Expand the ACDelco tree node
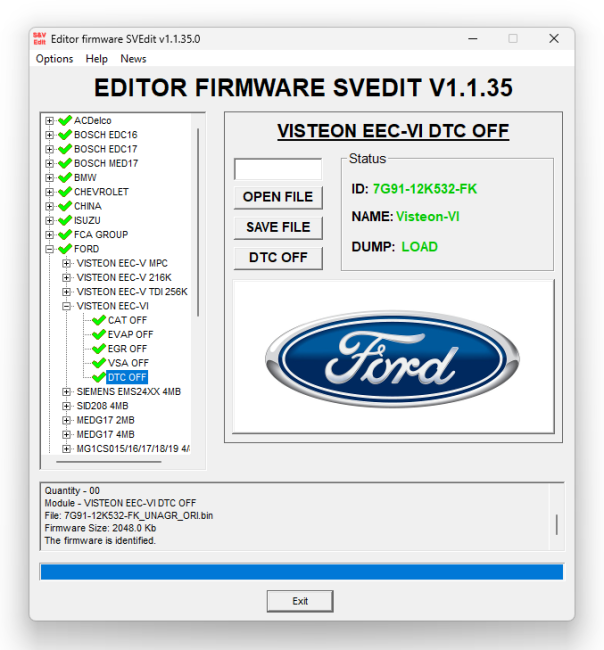Viewport: 604px width, 650px height. (x=49, y=121)
